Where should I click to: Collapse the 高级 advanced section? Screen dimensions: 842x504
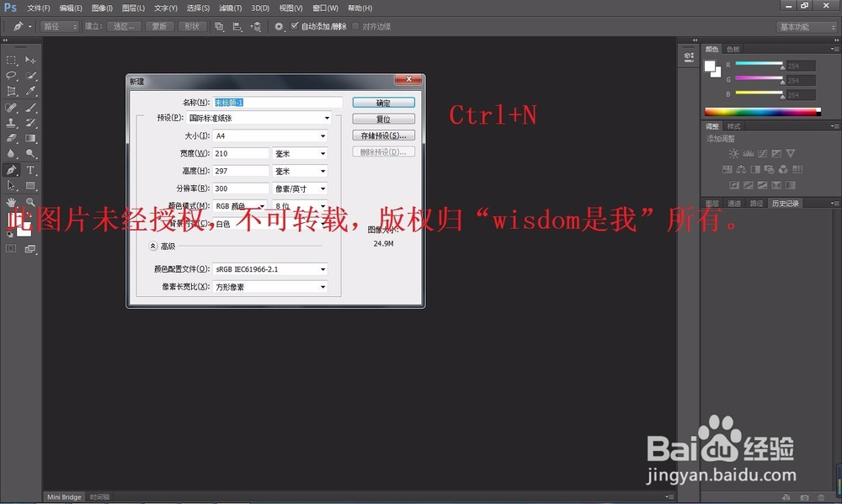pos(153,246)
